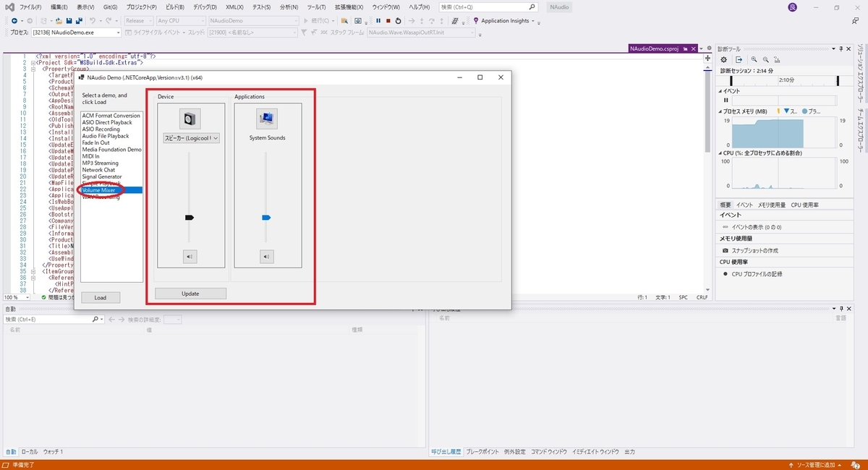Restart debugging with the circular arrow
This screenshot has height=470, width=868.
(398, 21)
